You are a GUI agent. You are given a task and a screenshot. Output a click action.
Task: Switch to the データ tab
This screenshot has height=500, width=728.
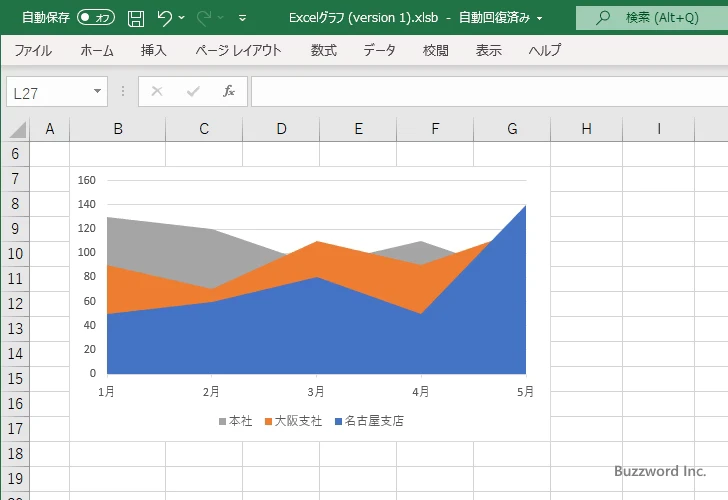[379, 50]
